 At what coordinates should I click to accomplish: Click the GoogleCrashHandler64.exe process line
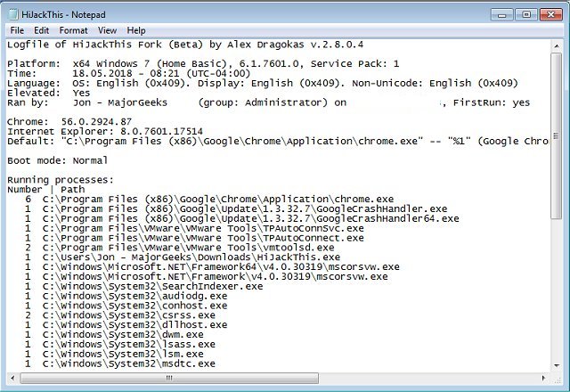[242, 218]
